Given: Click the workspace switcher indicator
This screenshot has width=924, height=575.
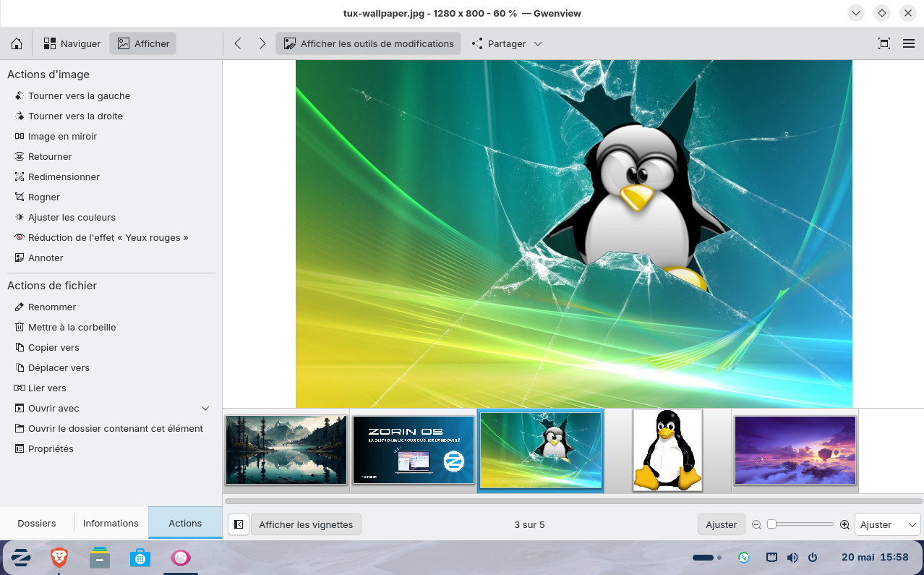Looking at the screenshot, I should [707, 558].
